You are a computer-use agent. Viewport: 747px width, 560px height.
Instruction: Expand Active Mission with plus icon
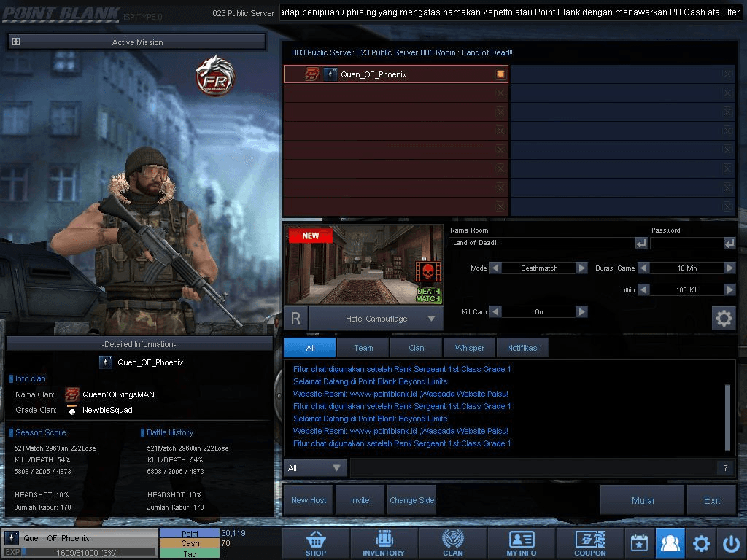(x=16, y=42)
